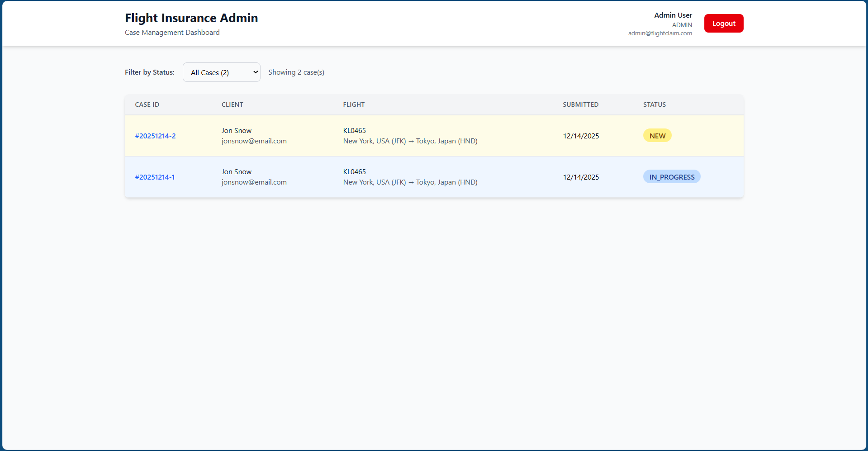868x451 pixels.
Task: Select the admin@flightclaim.com email text
Action: click(659, 33)
